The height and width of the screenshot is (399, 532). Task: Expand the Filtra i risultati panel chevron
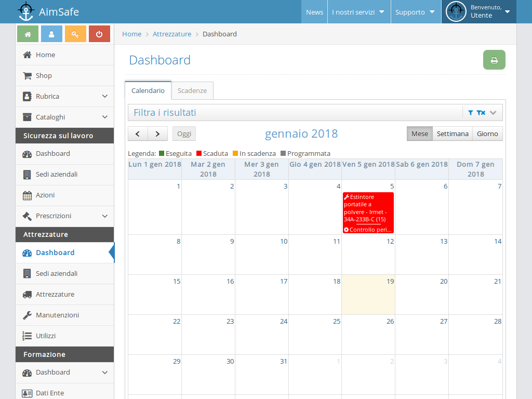(494, 113)
